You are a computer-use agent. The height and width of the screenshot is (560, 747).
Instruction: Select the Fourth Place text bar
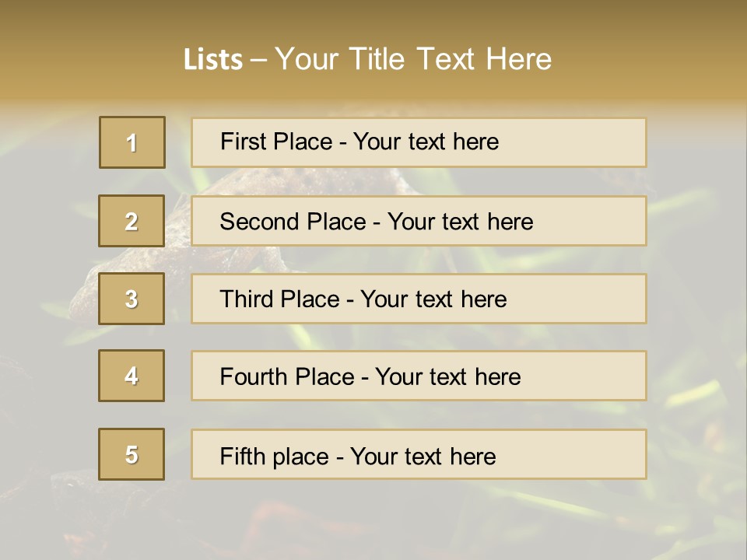419,376
